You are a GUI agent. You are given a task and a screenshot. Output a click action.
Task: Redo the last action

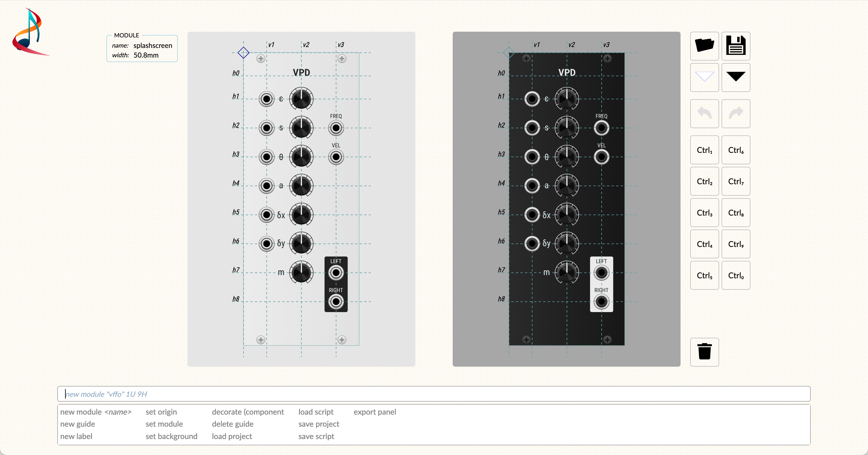(736, 113)
